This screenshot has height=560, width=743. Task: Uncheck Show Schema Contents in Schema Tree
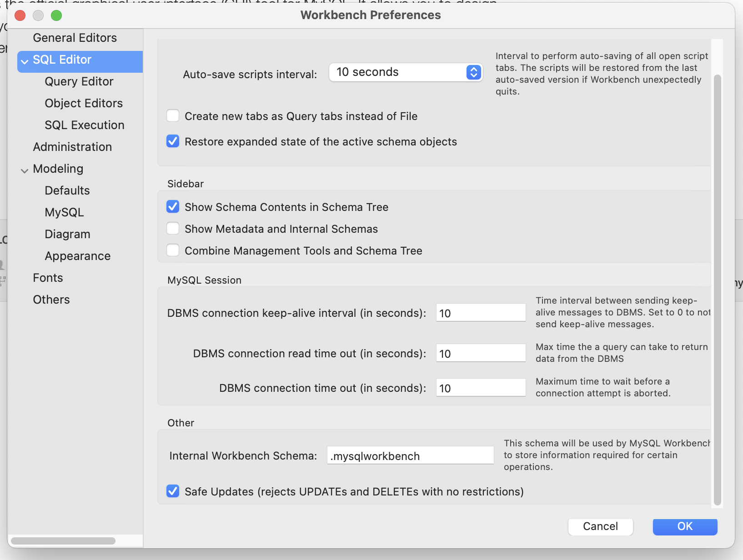(173, 207)
